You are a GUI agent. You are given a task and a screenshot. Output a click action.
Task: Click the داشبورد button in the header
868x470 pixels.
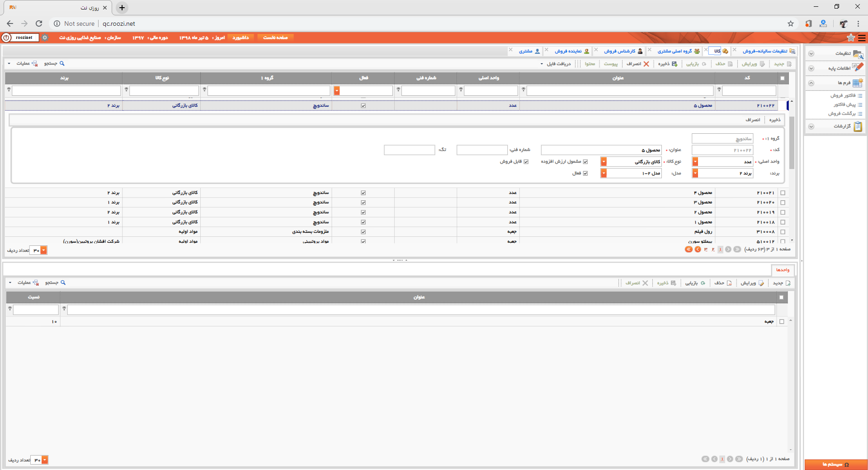click(x=241, y=38)
